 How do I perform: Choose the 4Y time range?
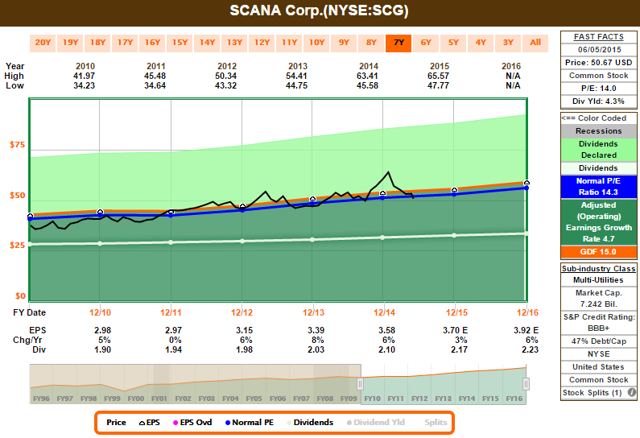(480, 43)
